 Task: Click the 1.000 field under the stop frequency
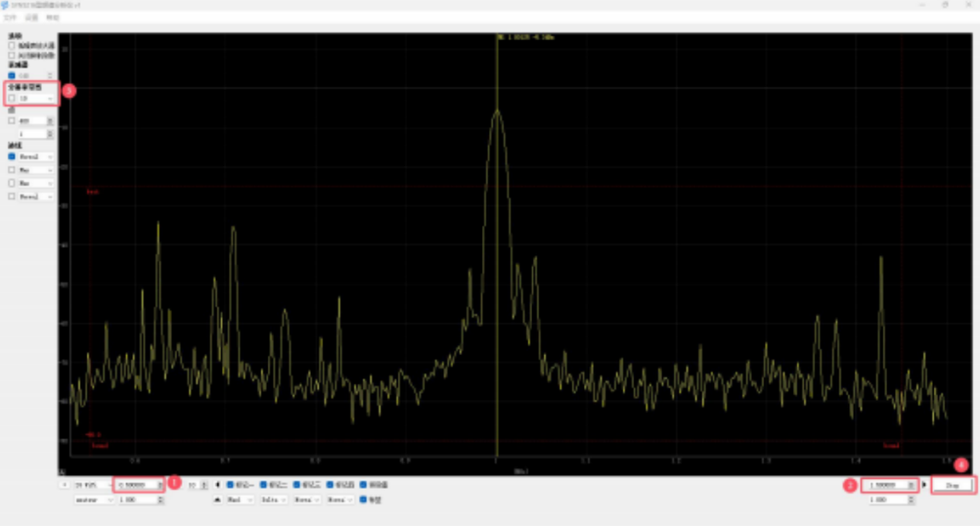point(891,500)
